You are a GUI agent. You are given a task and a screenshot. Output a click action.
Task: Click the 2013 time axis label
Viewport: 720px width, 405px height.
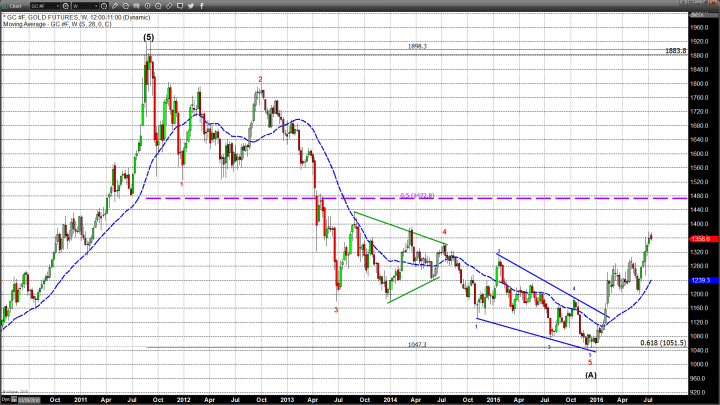tap(287, 400)
